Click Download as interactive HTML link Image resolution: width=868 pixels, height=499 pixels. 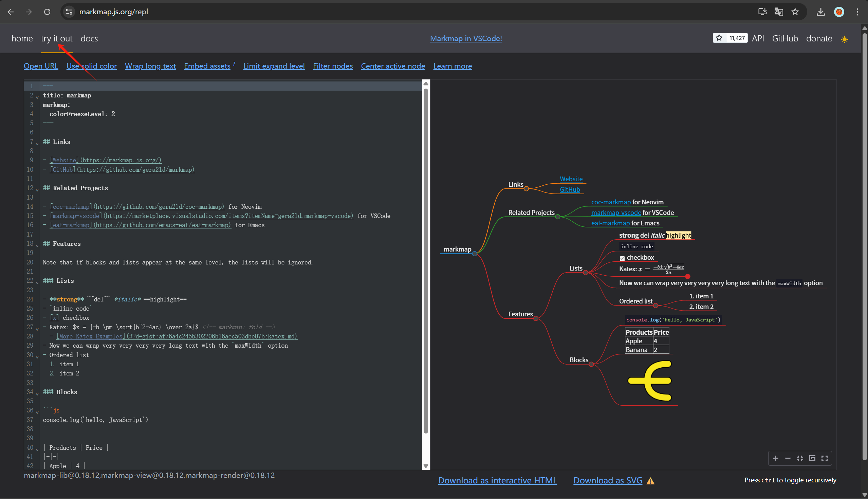pos(497,480)
